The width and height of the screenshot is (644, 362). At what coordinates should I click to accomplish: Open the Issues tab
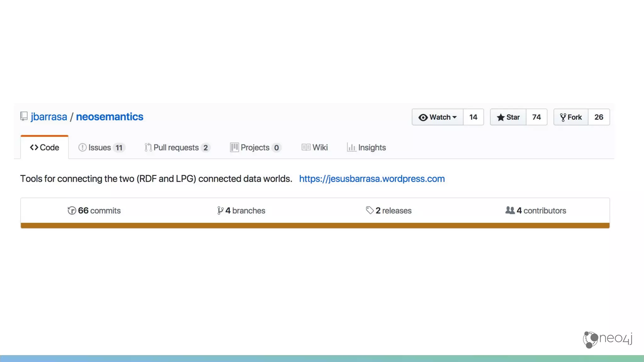pyautogui.click(x=101, y=147)
